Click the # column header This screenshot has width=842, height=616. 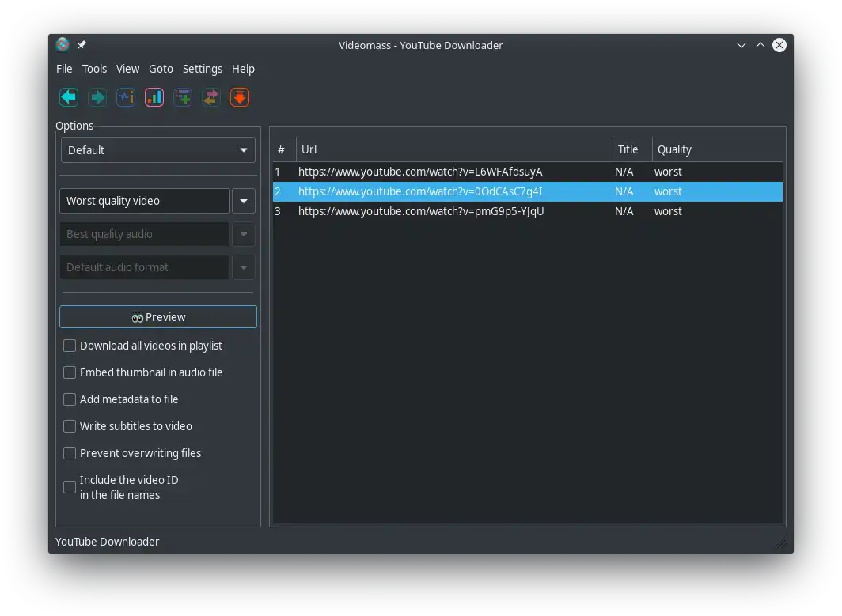[284, 149]
